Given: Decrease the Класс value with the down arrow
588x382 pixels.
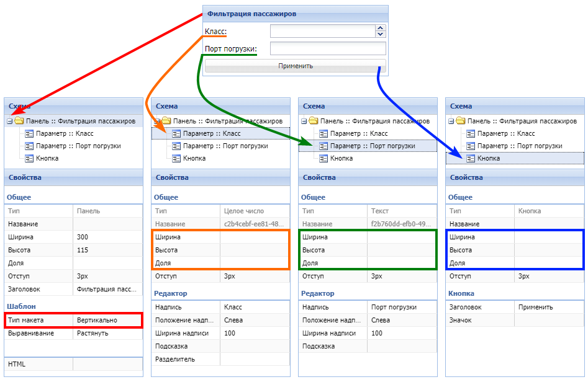Looking at the screenshot, I should (x=381, y=34).
